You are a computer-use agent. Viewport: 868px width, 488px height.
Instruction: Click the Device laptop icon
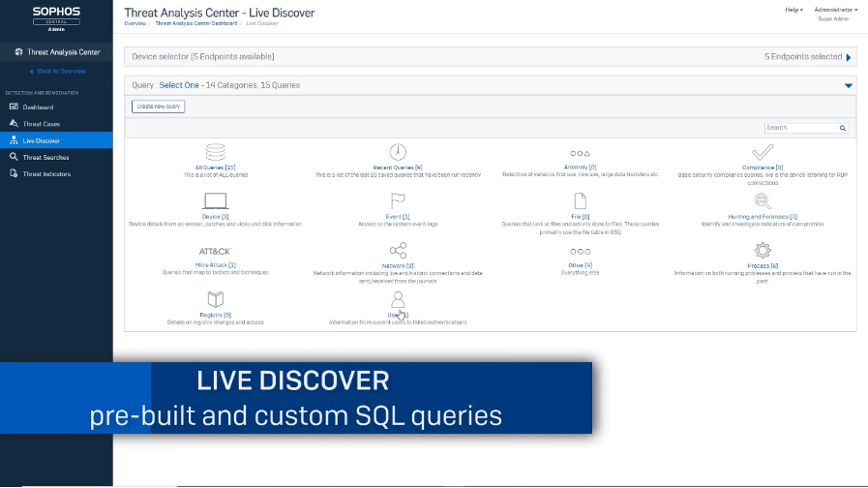215,201
